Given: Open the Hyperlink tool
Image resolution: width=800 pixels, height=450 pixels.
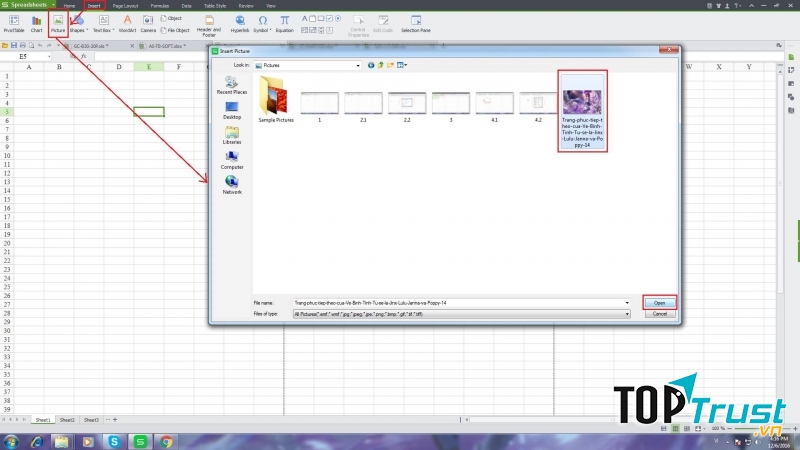Looking at the screenshot, I should coord(240,22).
